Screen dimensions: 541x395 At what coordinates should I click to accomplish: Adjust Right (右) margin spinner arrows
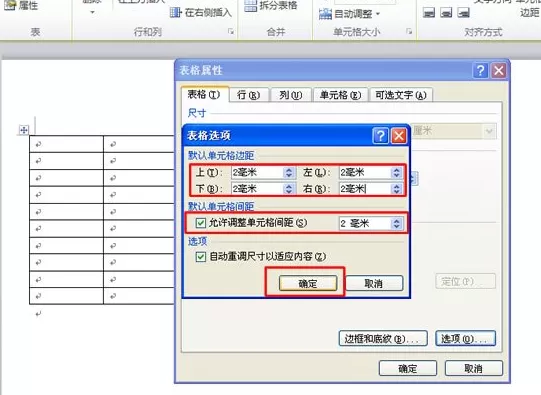point(396,188)
